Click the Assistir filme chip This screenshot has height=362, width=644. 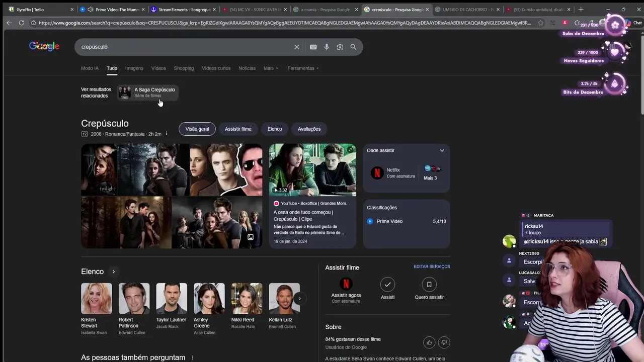(x=238, y=129)
